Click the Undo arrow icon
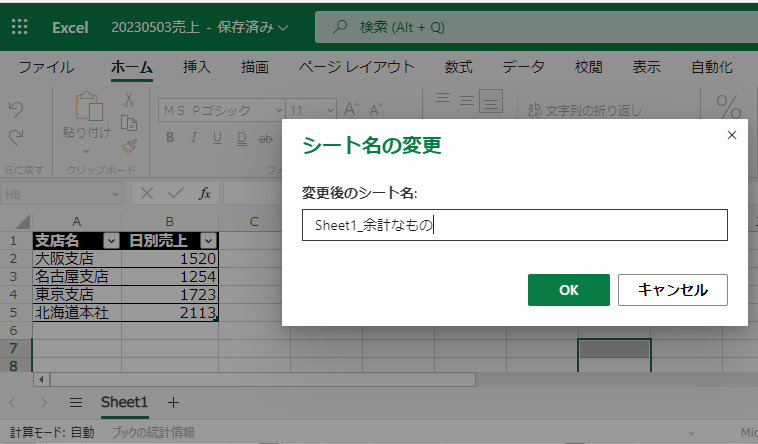The image size is (758, 444). [15, 109]
